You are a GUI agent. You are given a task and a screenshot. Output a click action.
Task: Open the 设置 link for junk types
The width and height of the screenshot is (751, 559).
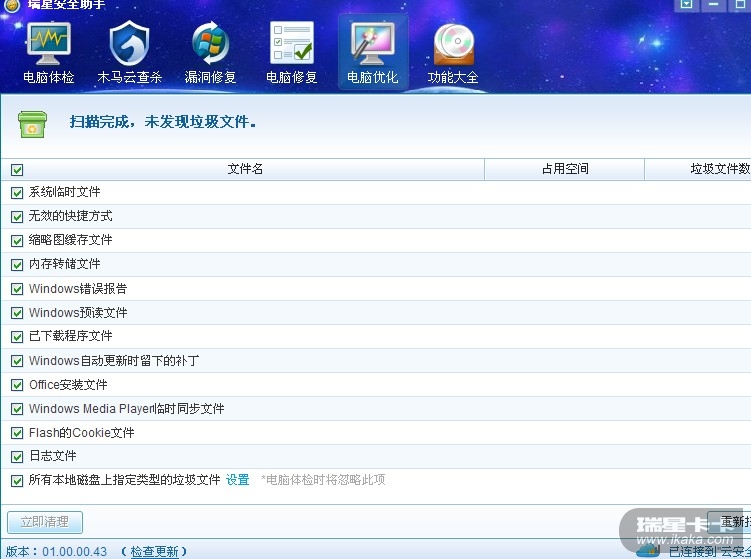coord(238,479)
